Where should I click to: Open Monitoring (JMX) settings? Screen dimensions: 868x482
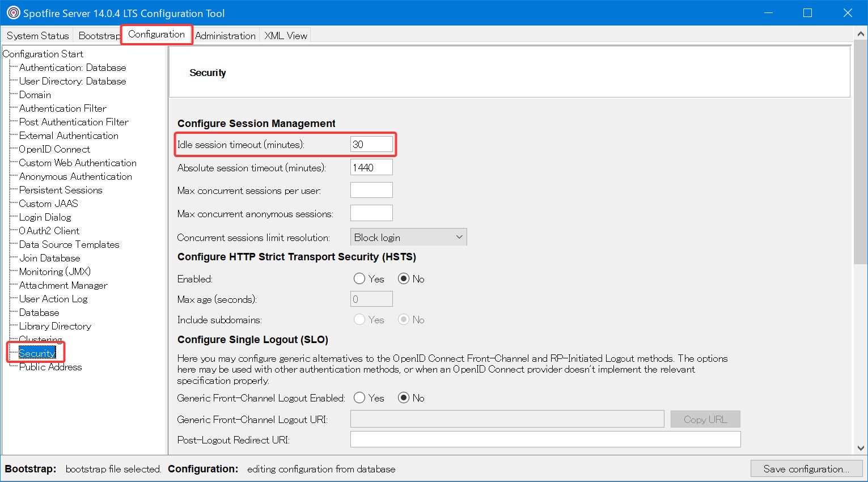pos(54,272)
